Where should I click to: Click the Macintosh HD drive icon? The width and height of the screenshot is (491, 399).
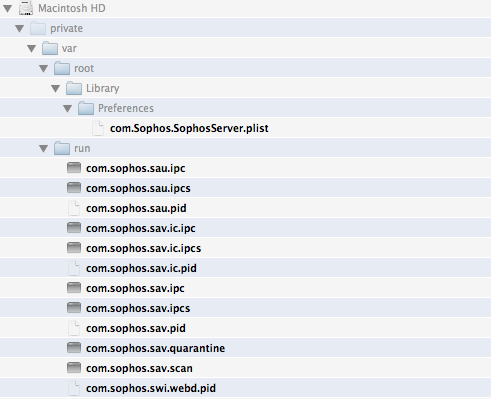click(x=26, y=8)
